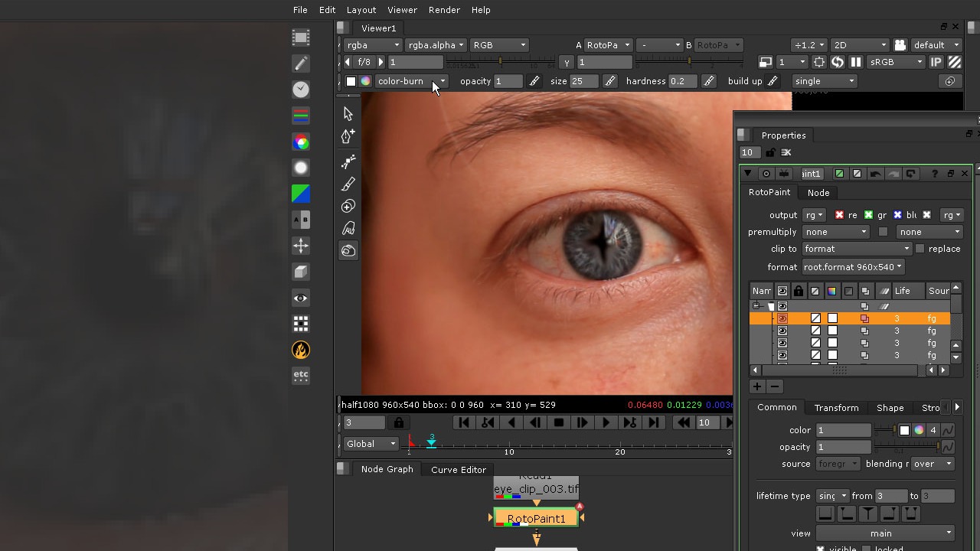Open the rgba.alpha channel dropdown
Viewport: 980px width, 551px height.
(436, 45)
